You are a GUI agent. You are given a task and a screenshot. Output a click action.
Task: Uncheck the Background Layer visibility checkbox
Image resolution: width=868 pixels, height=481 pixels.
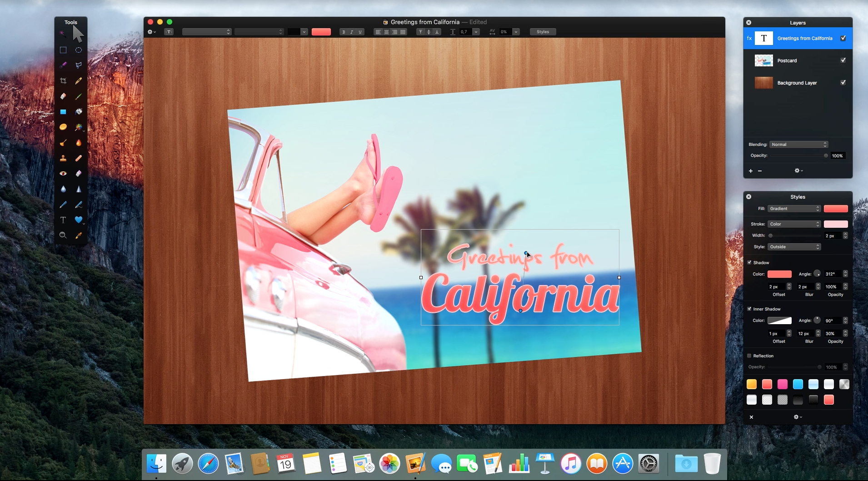843,82
